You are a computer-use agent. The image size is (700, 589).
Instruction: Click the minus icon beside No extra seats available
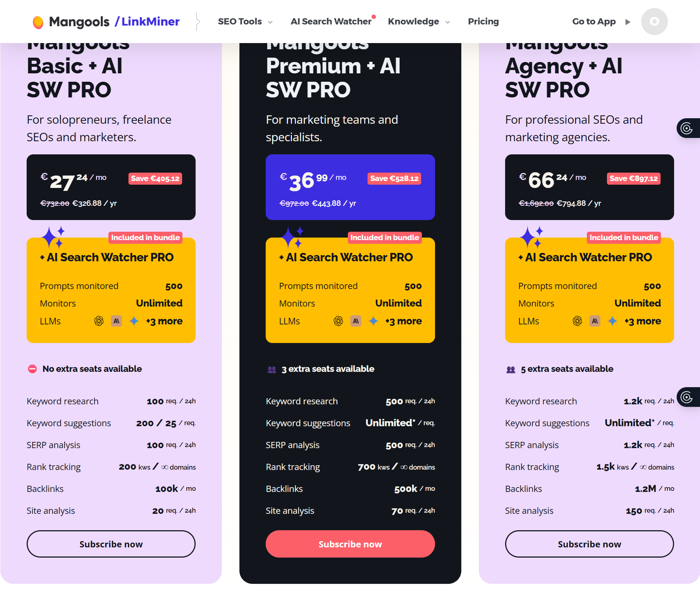32,369
